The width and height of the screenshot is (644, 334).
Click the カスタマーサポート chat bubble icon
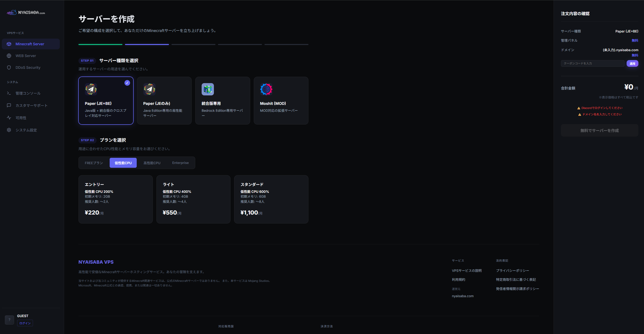[x=9, y=105]
